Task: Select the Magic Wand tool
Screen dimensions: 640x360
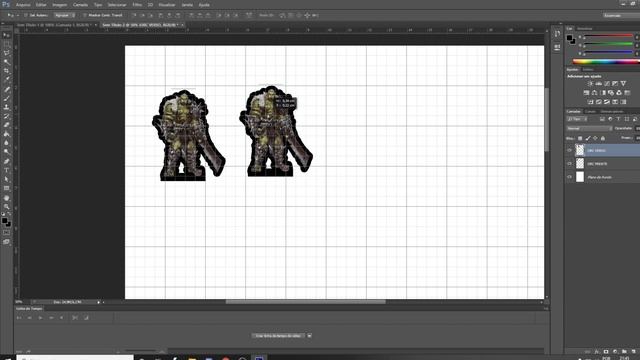Action: (7, 62)
